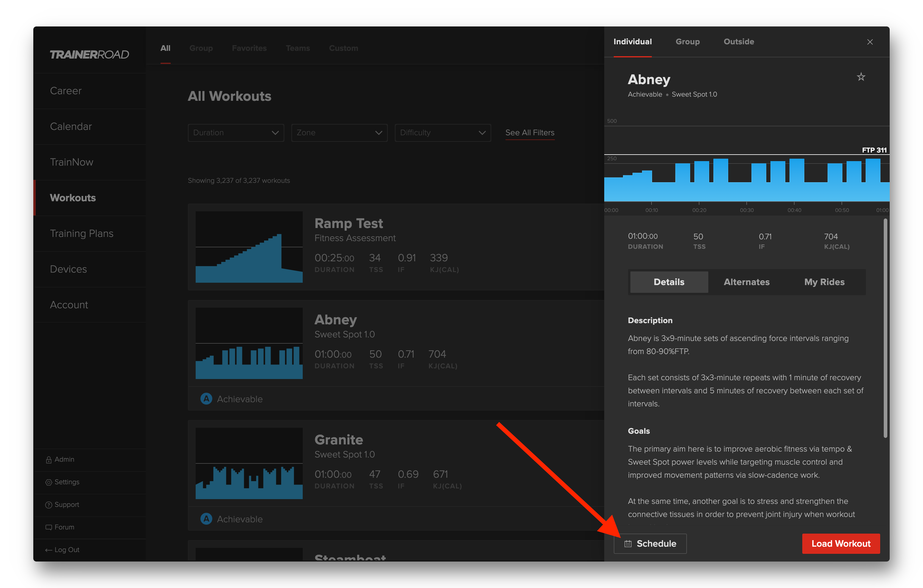
Task: Click the Load Workout button
Action: coord(841,543)
